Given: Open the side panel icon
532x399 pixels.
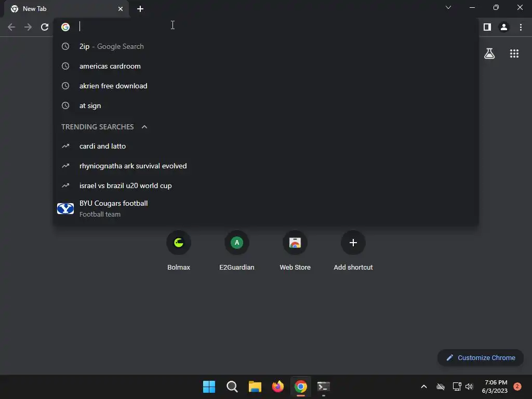Looking at the screenshot, I should tap(487, 27).
